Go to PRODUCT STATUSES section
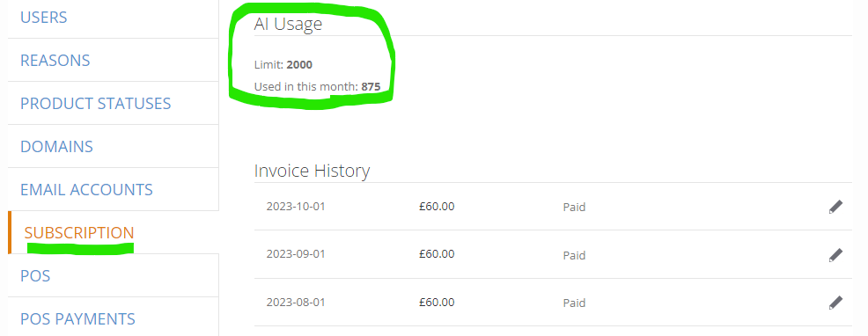The image size is (868, 336). (x=96, y=104)
